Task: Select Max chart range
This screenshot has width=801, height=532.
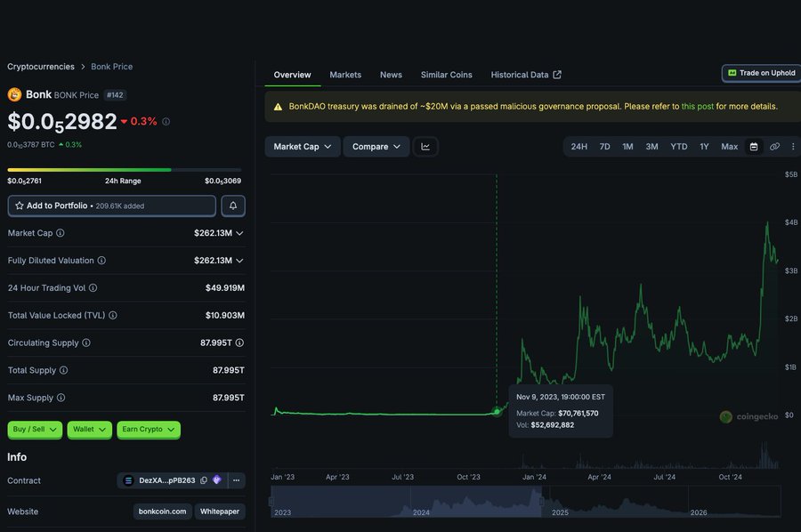Action: point(730,147)
